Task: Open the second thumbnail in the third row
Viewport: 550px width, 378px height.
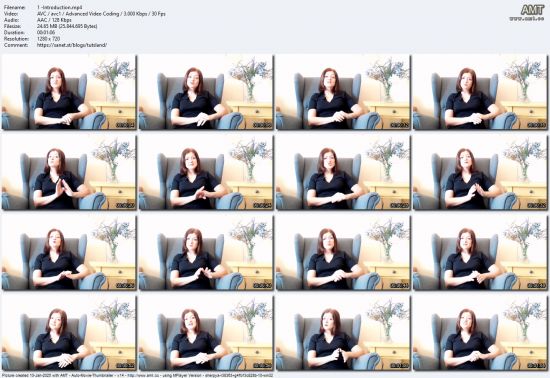Action: [206, 252]
